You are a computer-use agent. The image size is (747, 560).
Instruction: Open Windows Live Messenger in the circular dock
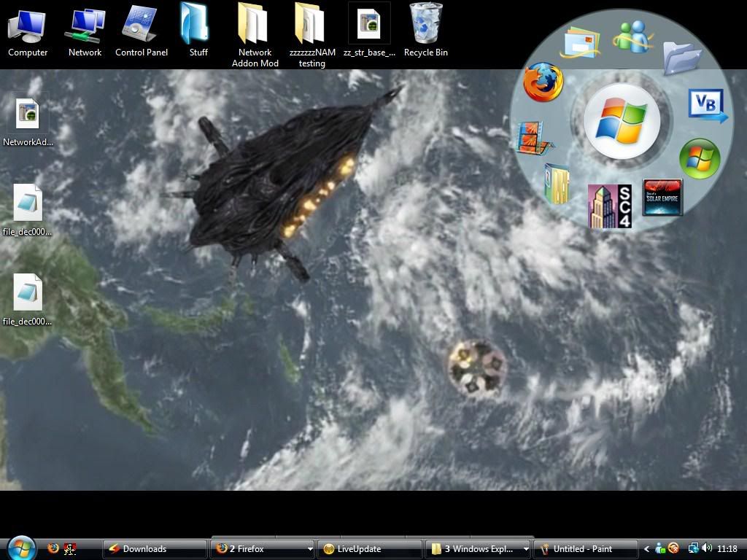pos(632,36)
